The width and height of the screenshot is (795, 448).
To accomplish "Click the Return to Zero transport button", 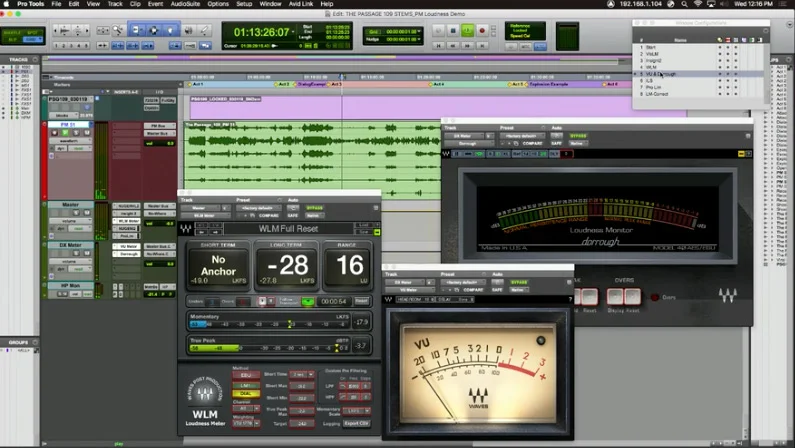I will click(439, 46).
